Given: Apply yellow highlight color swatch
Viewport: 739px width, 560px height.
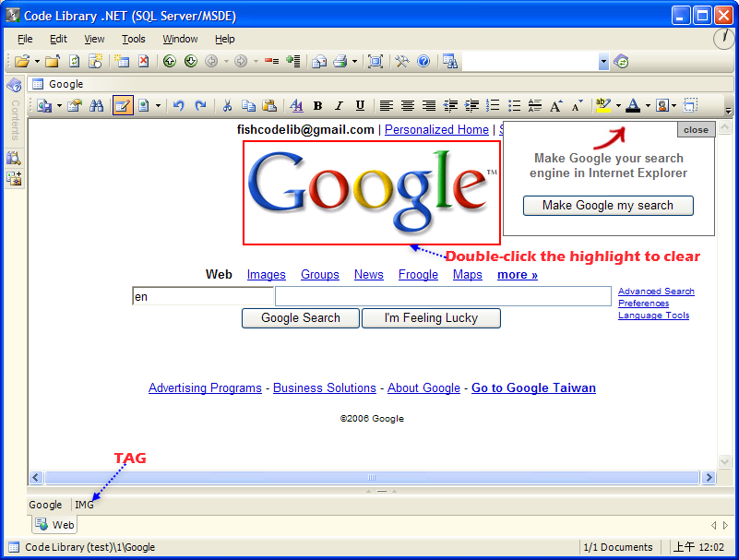Looking at the screenshot, I should [602, 105].
